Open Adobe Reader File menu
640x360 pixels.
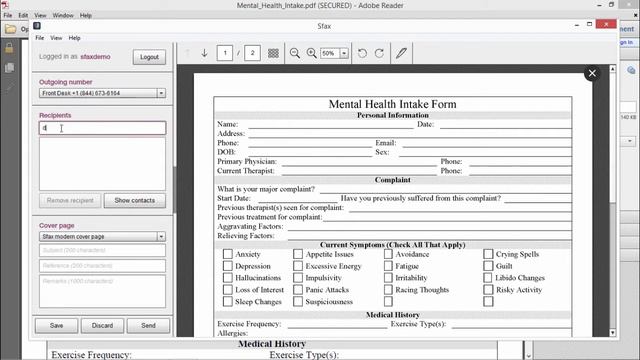[8, 15]
